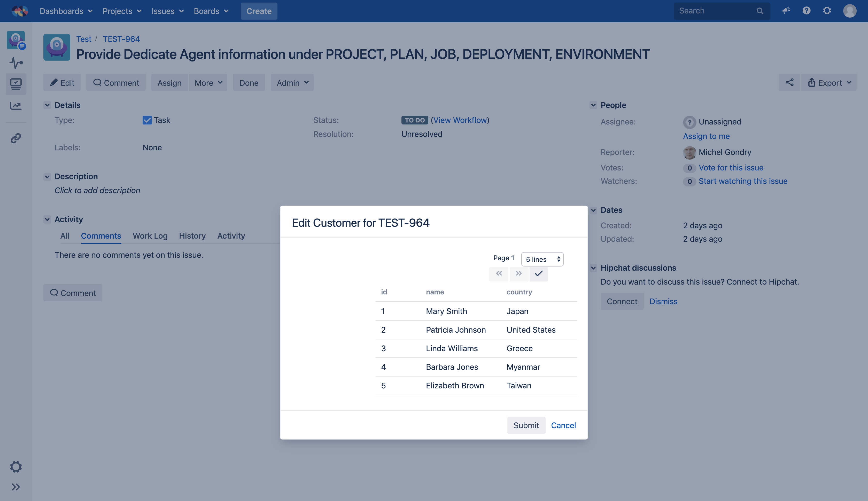Click the share issue icon
This screenshot has width=868, height=501.
point(789,83)
